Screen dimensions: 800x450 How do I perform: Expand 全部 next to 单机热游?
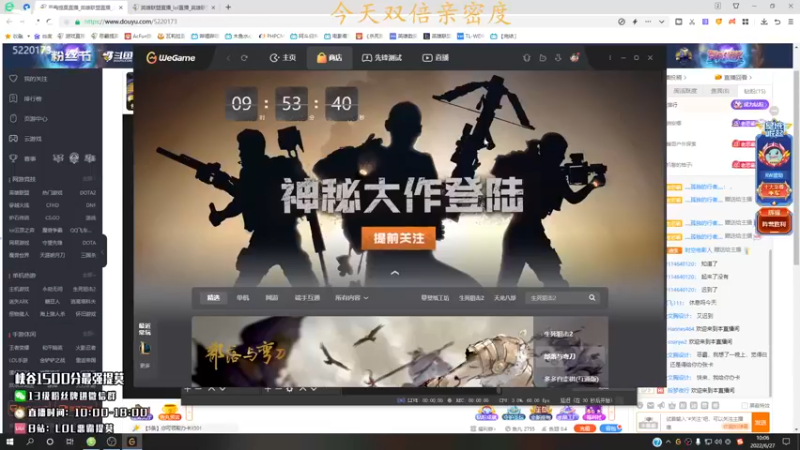click(88, 276)
